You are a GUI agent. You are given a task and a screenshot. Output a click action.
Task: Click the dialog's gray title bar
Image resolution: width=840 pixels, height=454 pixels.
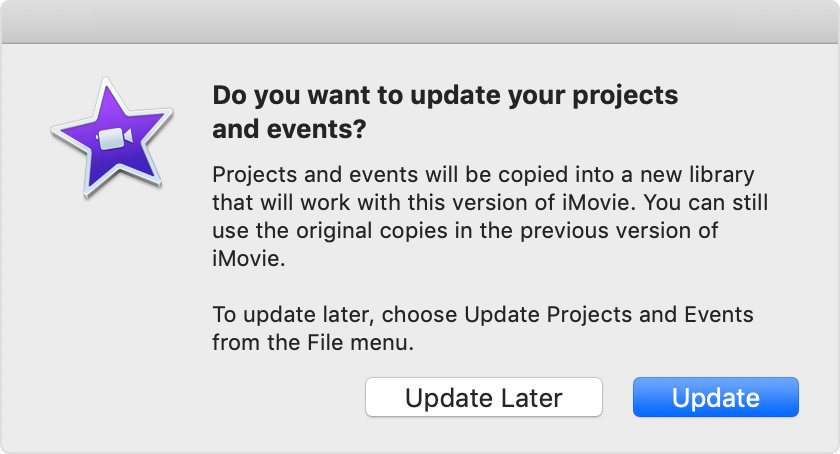[x=420, y=21]
